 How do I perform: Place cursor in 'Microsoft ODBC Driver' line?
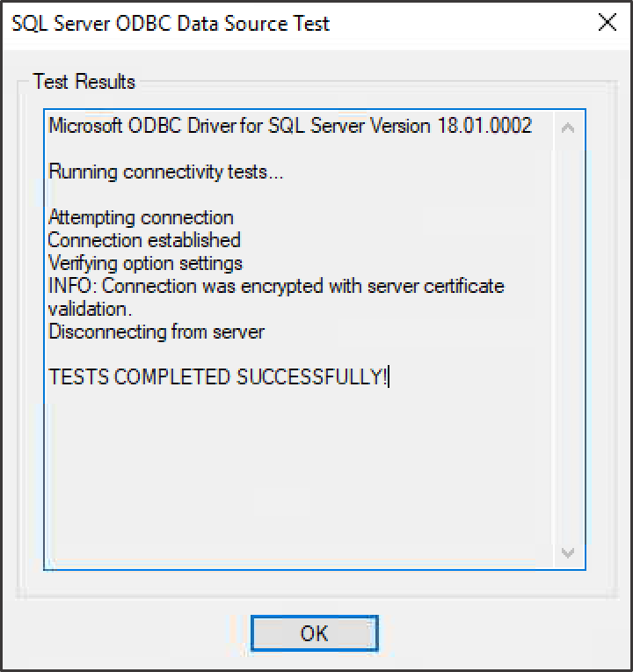pos(290,126)
